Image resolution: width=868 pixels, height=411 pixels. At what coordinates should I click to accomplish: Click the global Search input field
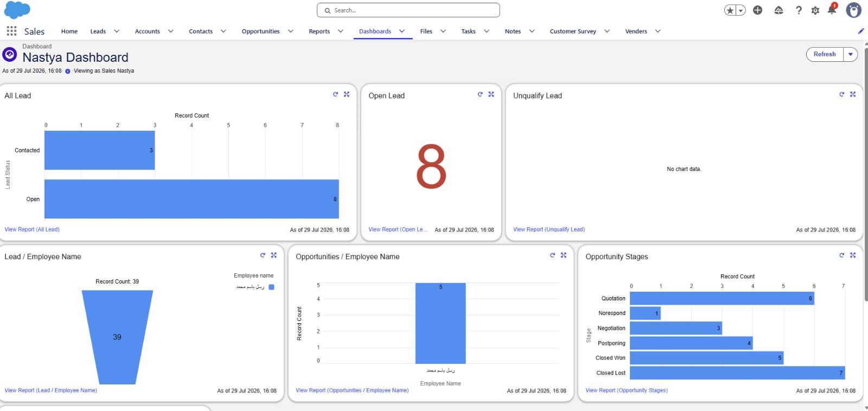click(x=408, y=10)
